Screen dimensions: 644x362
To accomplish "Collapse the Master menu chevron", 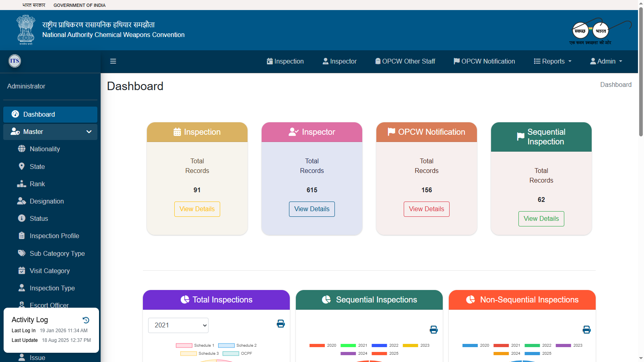I will coord(89,132).
